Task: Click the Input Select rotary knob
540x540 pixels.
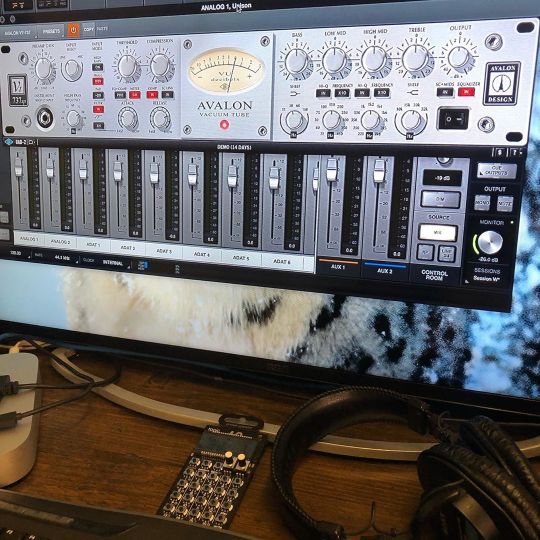Action: tap(72, 68)
